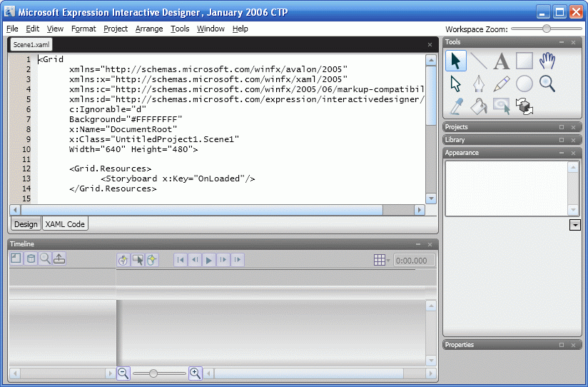588x387 pixels.
Task: Click the mouse with sparkle timeline icon
Action: point(152,260)
